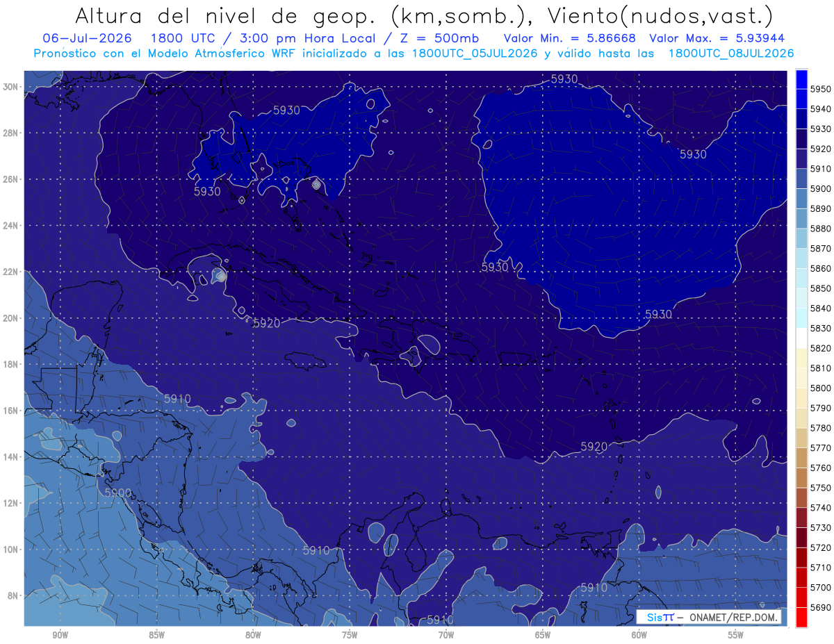834x644 pixels.
Task: Click the "5890" color bar label
Action: pos(820,208)
